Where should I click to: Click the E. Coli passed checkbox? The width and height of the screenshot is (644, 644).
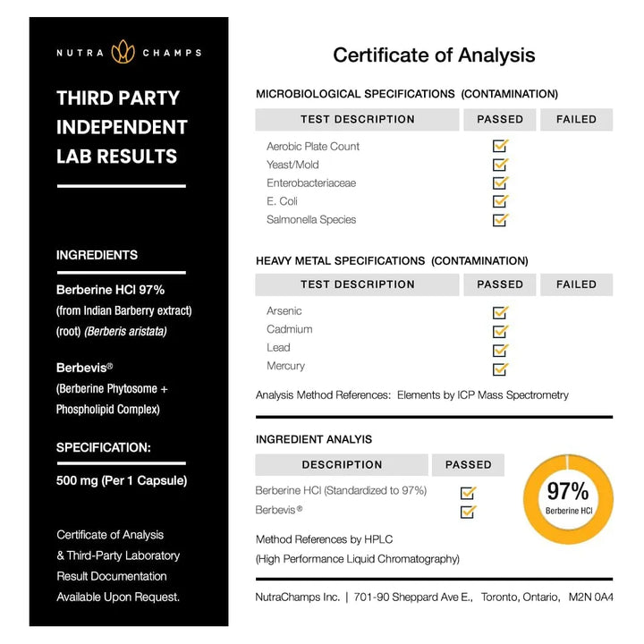tap(500, 201)
